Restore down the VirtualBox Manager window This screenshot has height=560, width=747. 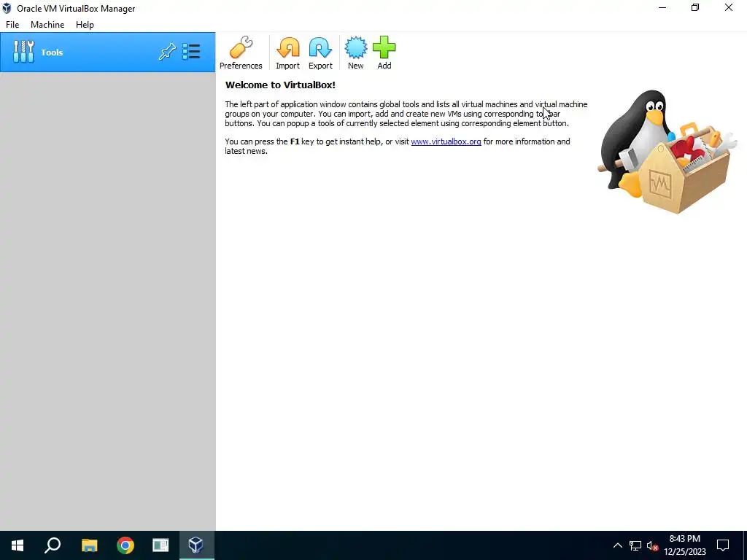pos(695,8)
